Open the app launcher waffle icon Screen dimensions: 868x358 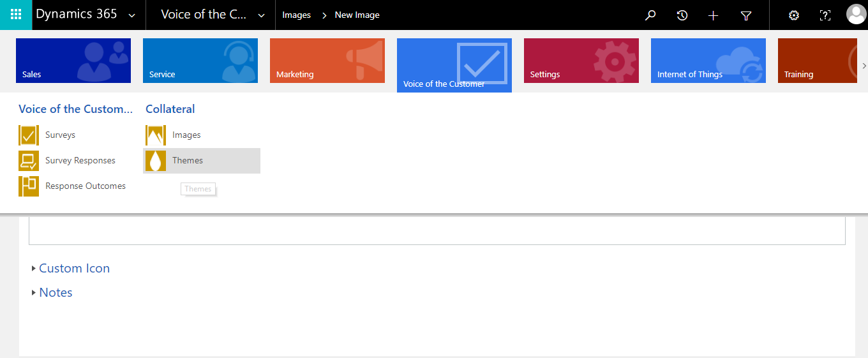(x=16, y=15)
